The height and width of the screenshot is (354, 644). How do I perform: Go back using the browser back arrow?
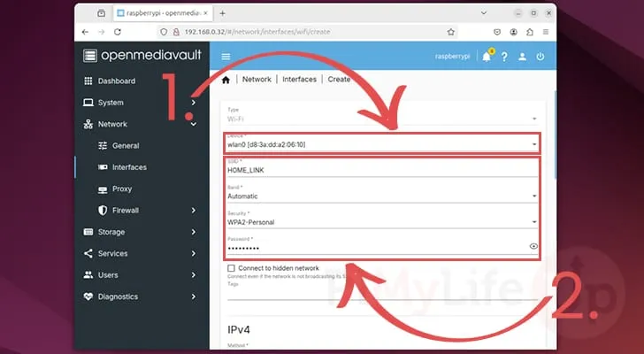coord(85,32)
